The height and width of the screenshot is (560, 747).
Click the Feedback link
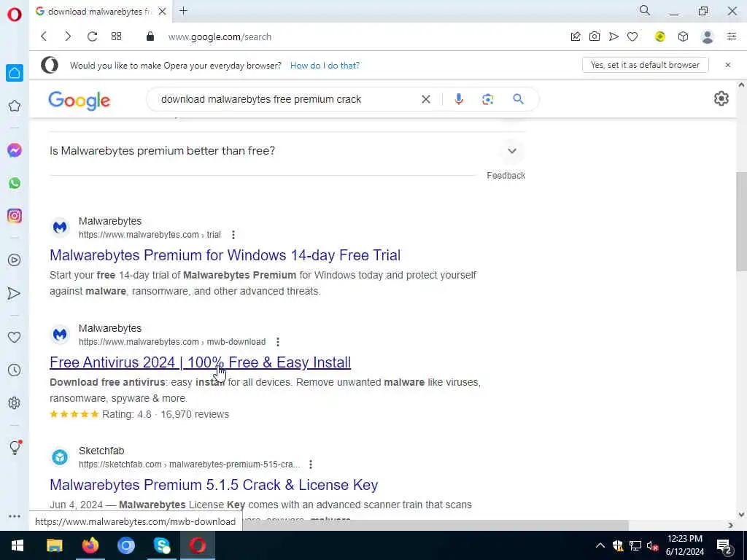click(506, 175)
